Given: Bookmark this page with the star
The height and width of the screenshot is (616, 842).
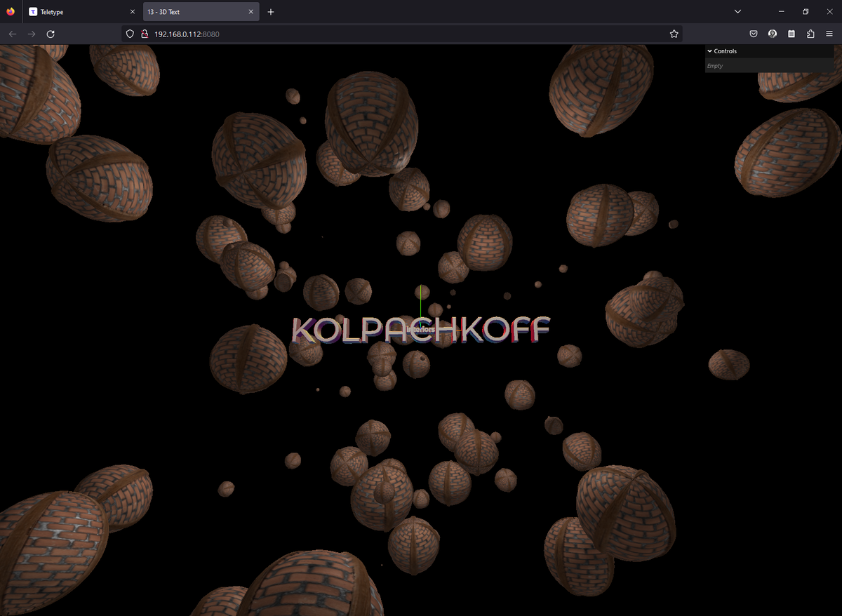Looking at the screenshot, I should [674, 34].
